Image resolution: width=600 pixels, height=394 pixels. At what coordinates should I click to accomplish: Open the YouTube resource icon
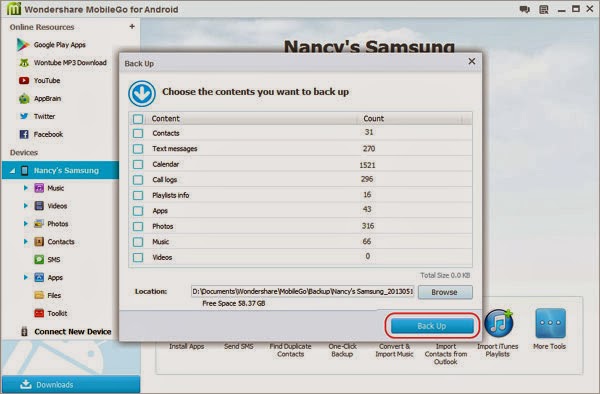24,80
